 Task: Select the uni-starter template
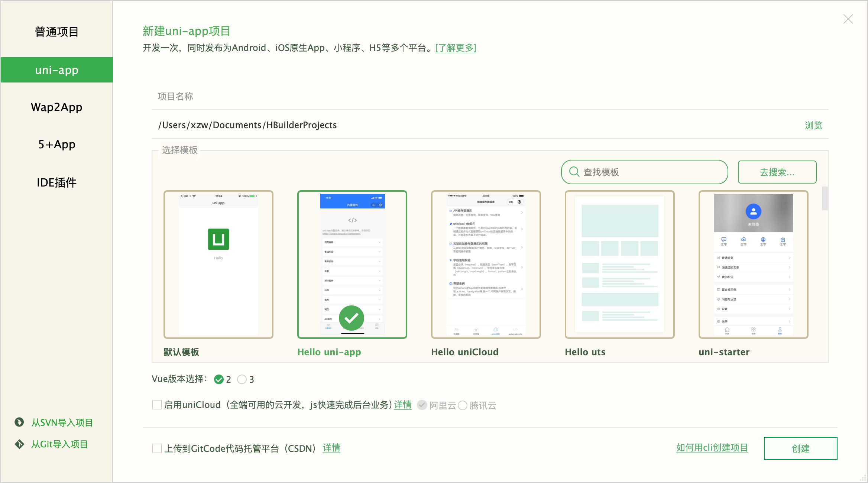(x=753, y=264)
